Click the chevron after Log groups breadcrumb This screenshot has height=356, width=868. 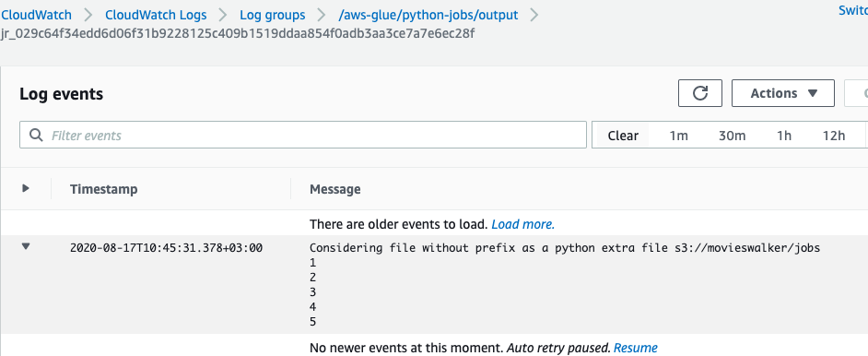click(322, 15)
